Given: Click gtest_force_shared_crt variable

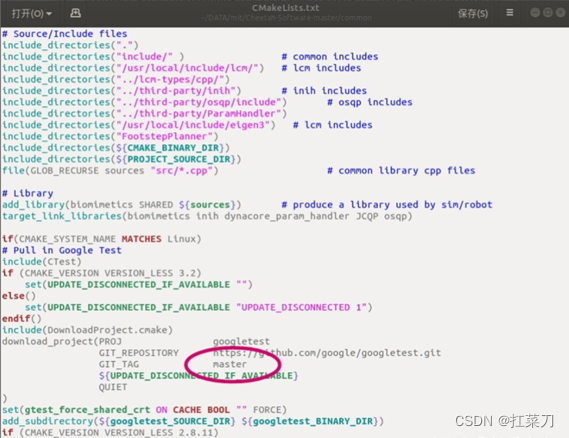Looking at the screenshot, I should pos(87,410).
